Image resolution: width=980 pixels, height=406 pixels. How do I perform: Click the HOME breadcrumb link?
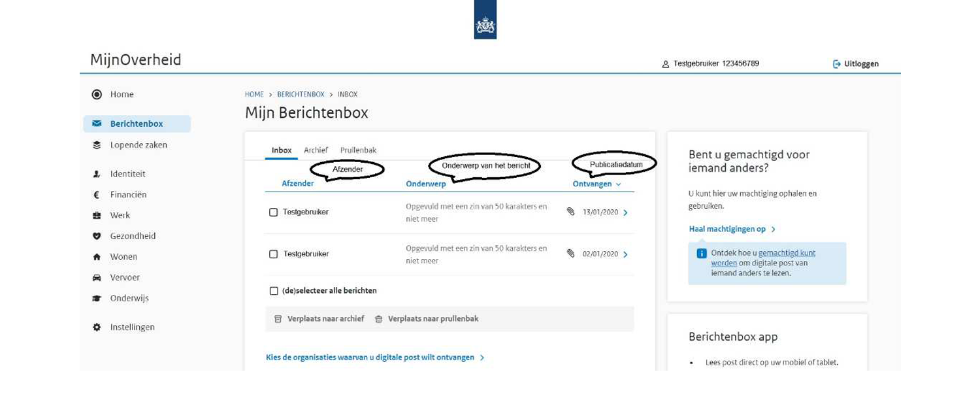[254, 94]
